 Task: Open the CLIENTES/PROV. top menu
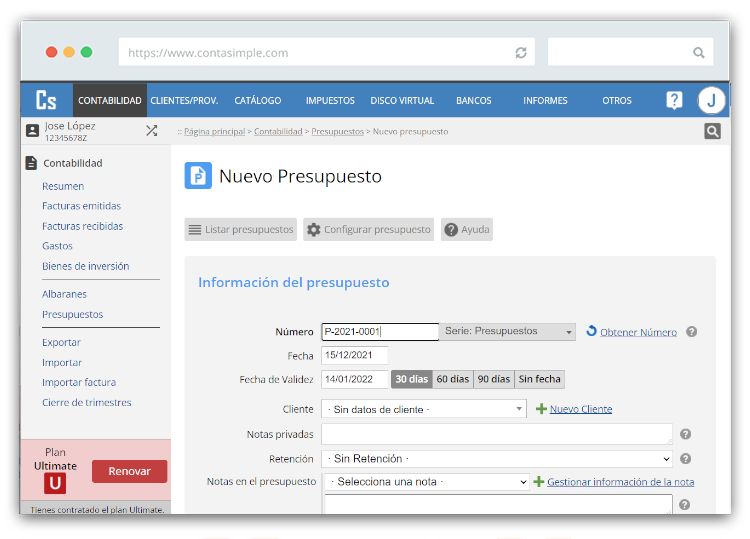184,100
